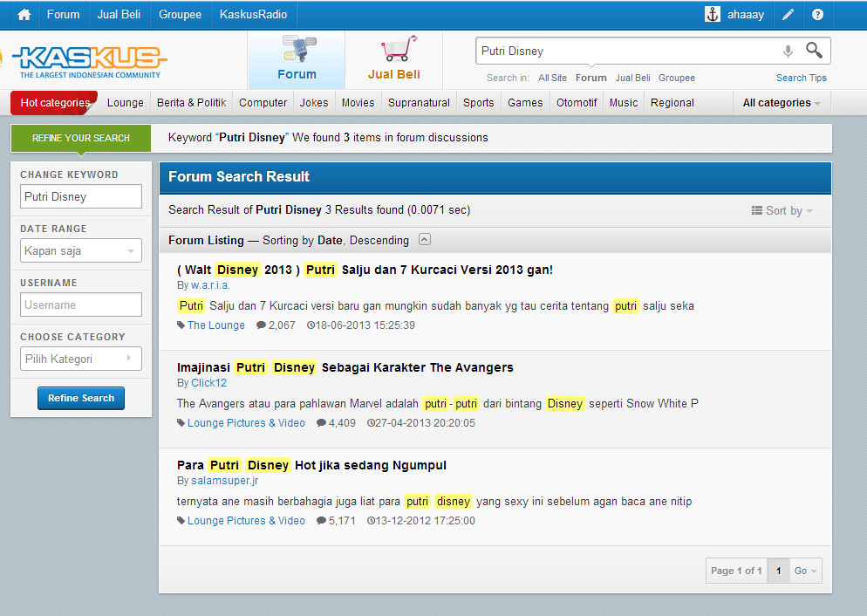
Task: Open the ahaaay username menu
Action: pyautogui.click(x=746, y=15)
